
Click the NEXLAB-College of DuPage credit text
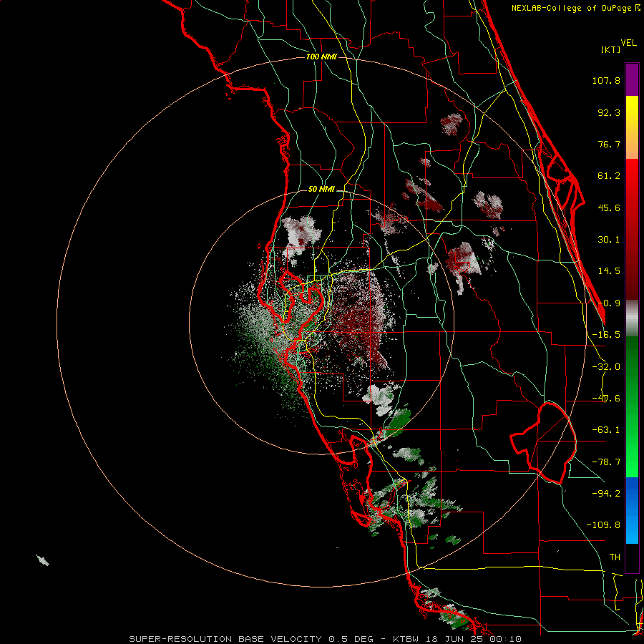(x=573, y=8)
